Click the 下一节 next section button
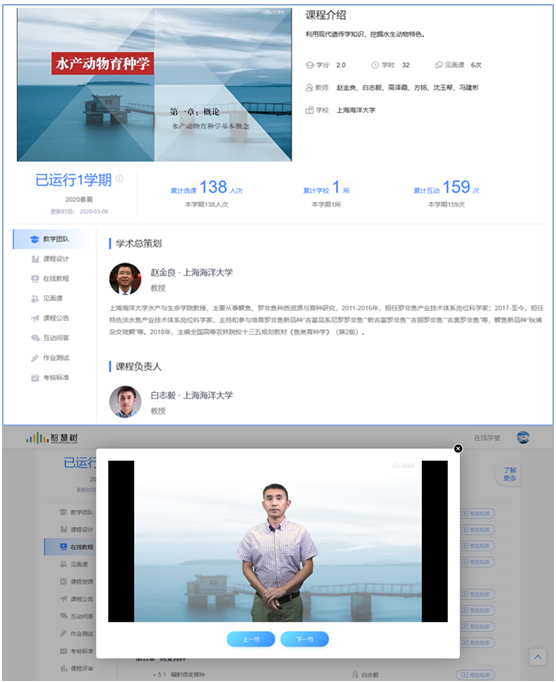The image size is (556, 682). [305, 639]
